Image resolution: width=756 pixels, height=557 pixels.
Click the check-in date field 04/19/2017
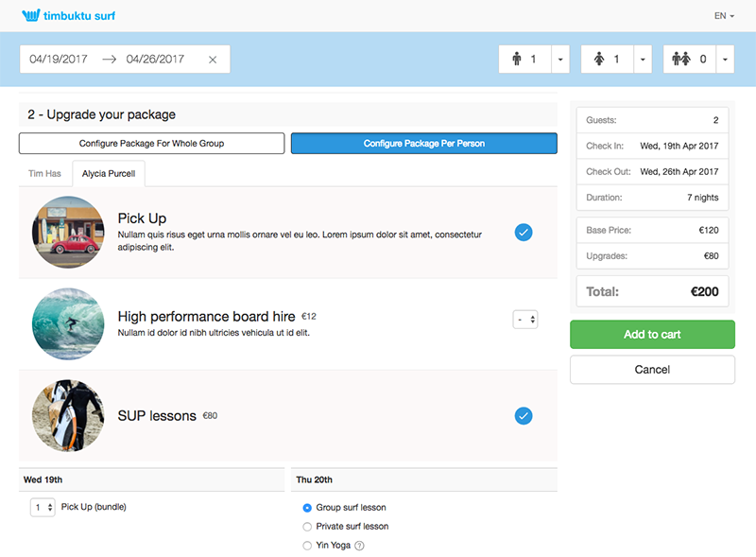59,60
